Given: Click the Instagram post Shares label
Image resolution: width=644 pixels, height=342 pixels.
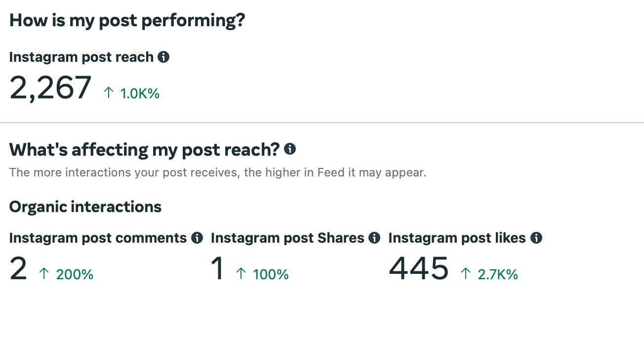Looking at the screenshot, I should click(287, 238).
